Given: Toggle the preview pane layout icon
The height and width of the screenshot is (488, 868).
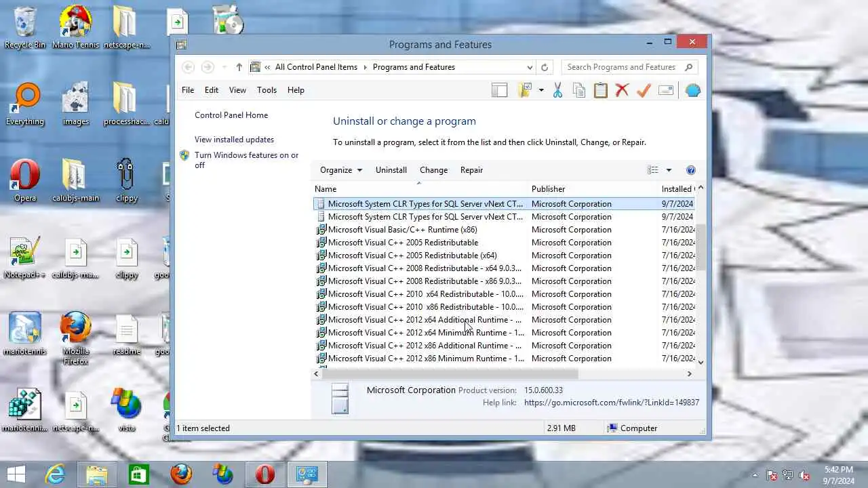Looking at the screenshot, I should click(x=500, y=90).
